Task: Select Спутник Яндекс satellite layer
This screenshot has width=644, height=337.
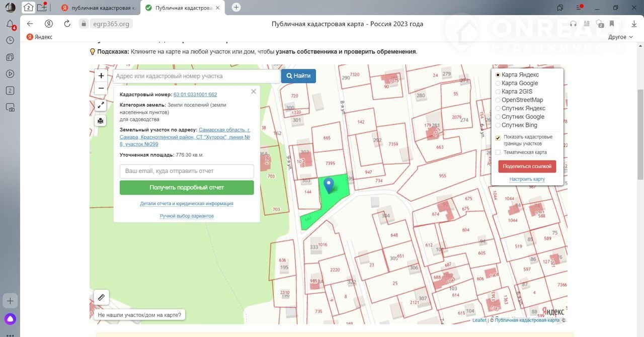Action: (x=498, y=109)
